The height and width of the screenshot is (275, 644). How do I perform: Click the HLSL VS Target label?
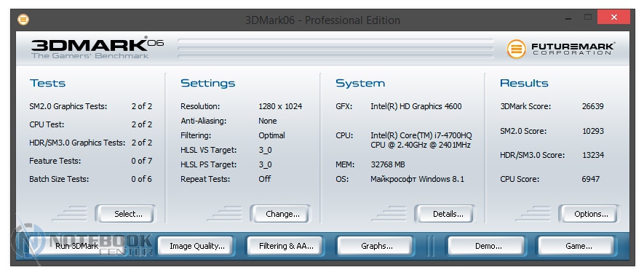[209, 150]
